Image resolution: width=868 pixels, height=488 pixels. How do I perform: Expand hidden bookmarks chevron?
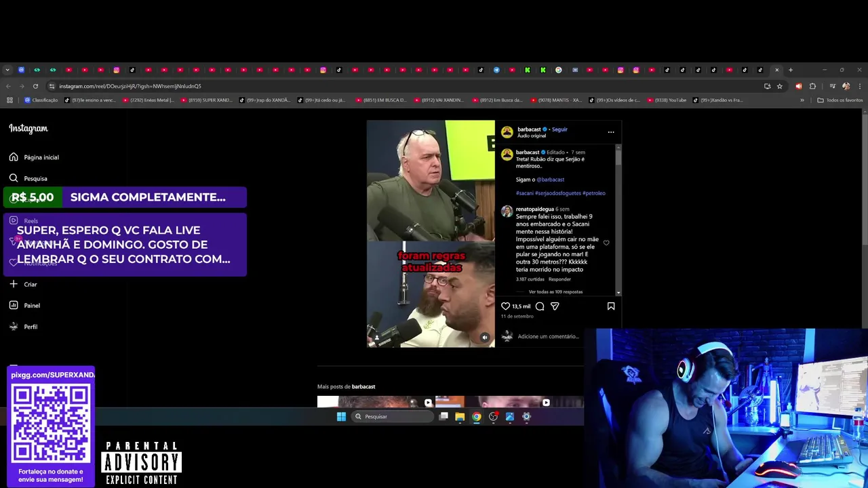tap(802, 100)
